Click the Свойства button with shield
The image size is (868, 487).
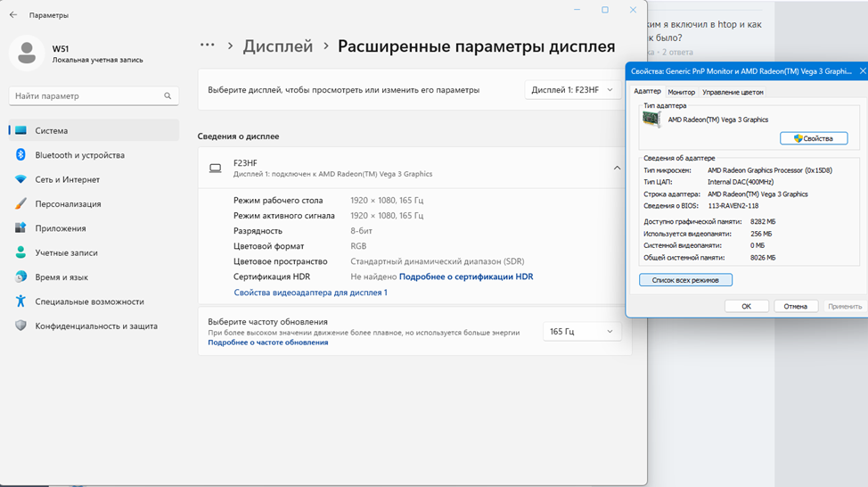coord(814,138)
